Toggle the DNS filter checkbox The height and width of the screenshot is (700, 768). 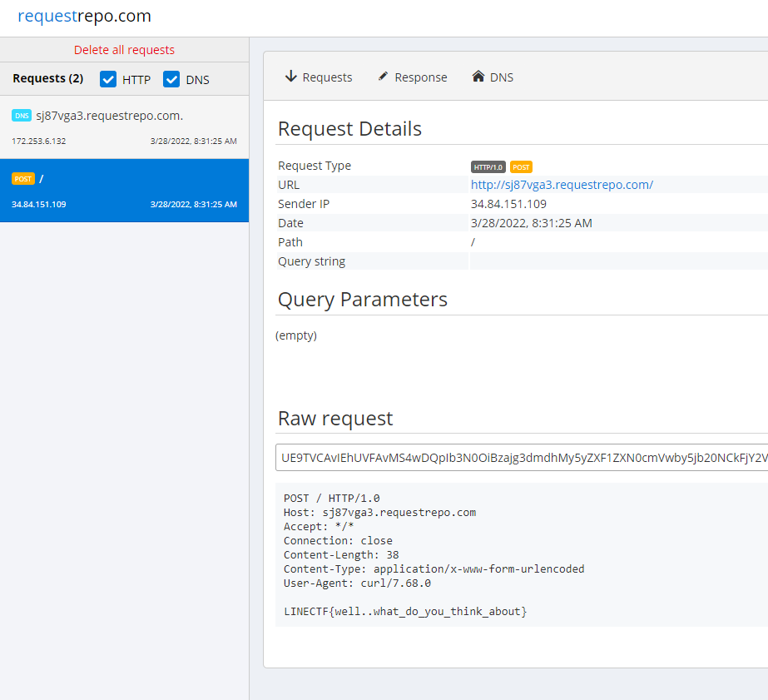pos(171,79)
